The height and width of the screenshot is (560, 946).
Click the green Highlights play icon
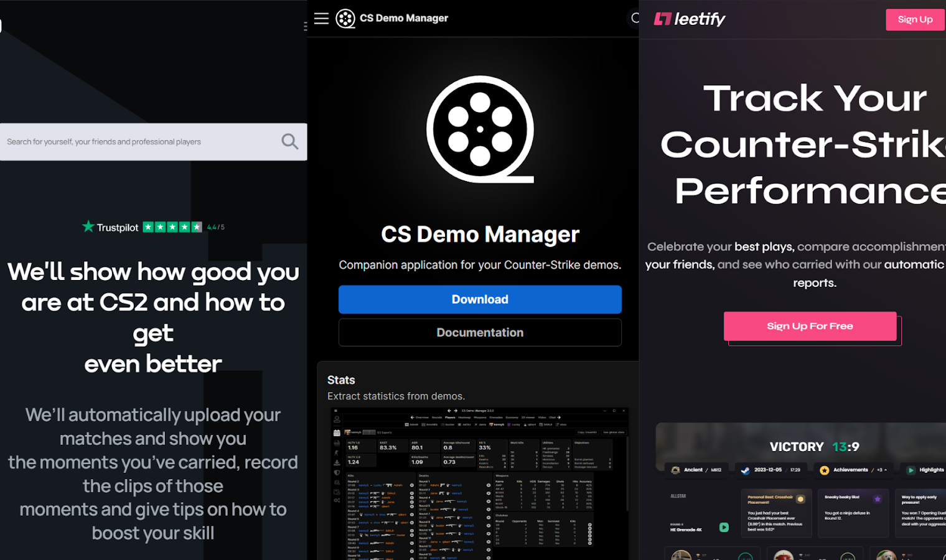911,470
